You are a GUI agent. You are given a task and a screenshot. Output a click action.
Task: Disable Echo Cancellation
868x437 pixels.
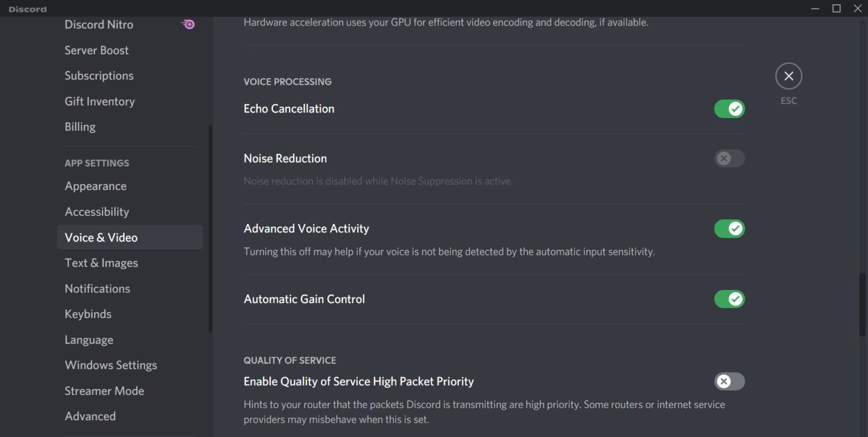click(729, 109)
